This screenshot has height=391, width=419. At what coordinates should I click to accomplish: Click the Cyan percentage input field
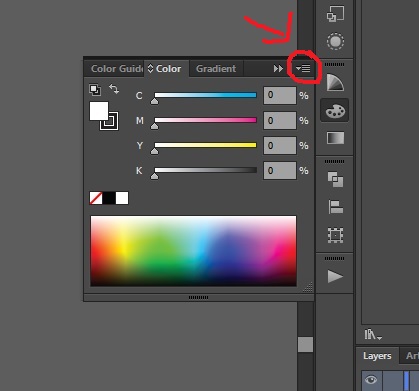coord(280,95)
